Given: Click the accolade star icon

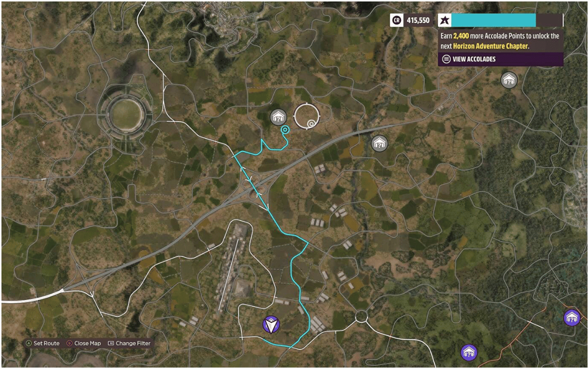Looking at the screenshot, I should click(x=444, y=20).
